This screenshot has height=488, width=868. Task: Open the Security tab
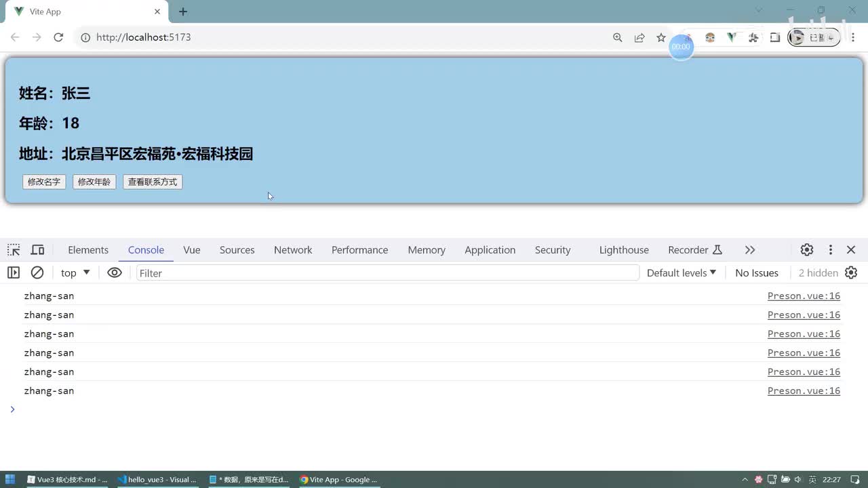coord(553,250)
